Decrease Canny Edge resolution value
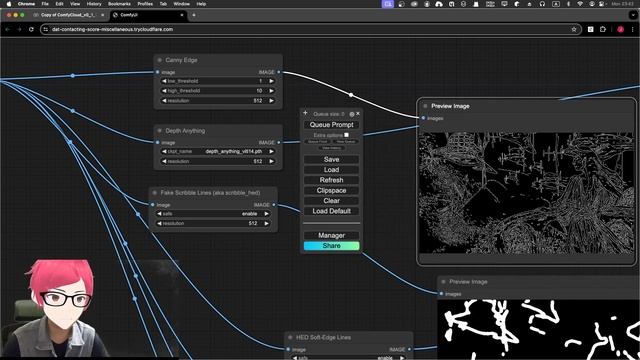This screenshot has height=360, width=640. tap(164, 100)
